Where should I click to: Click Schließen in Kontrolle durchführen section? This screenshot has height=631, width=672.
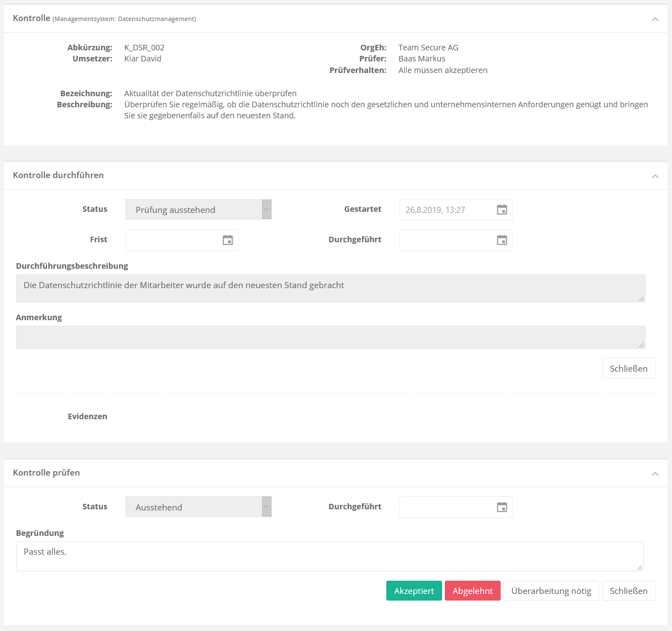[628, 368]
